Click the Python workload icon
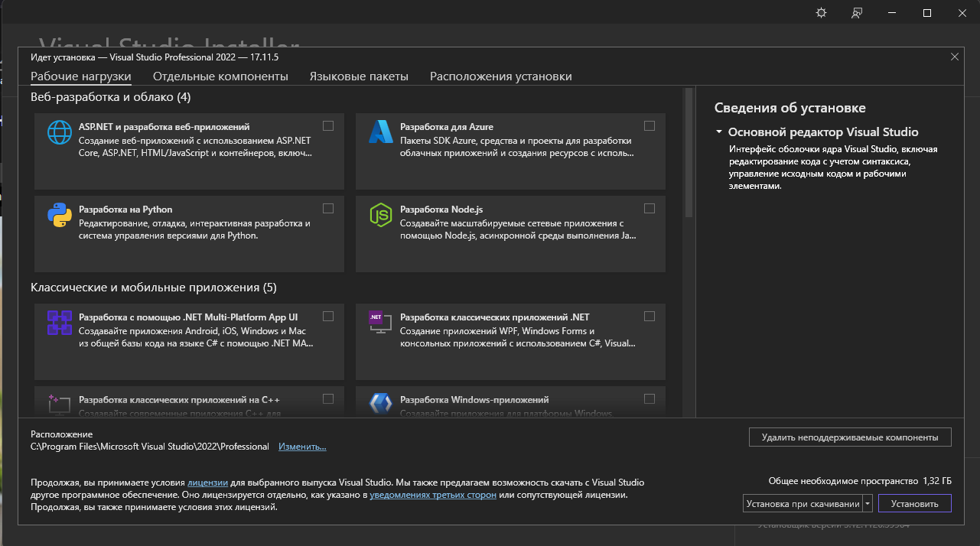Screen dimensions: 980x546 pyautogui.click(x=59, y=216)
